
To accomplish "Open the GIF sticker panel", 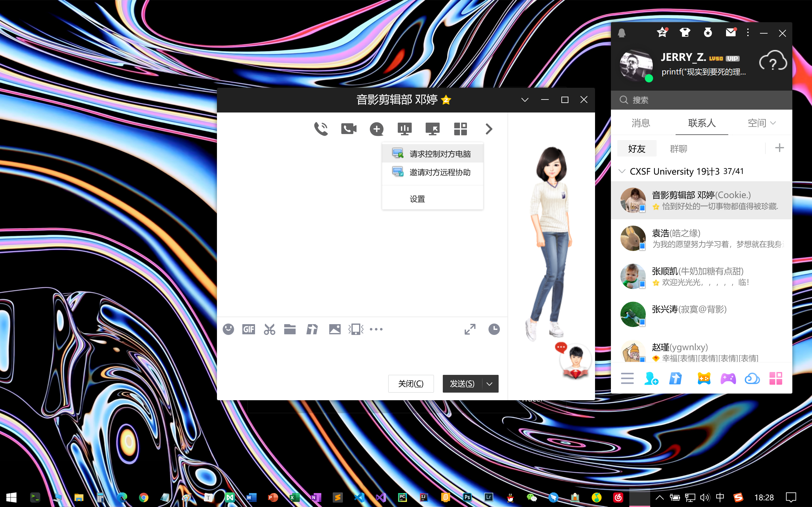I will pos(249,329).
